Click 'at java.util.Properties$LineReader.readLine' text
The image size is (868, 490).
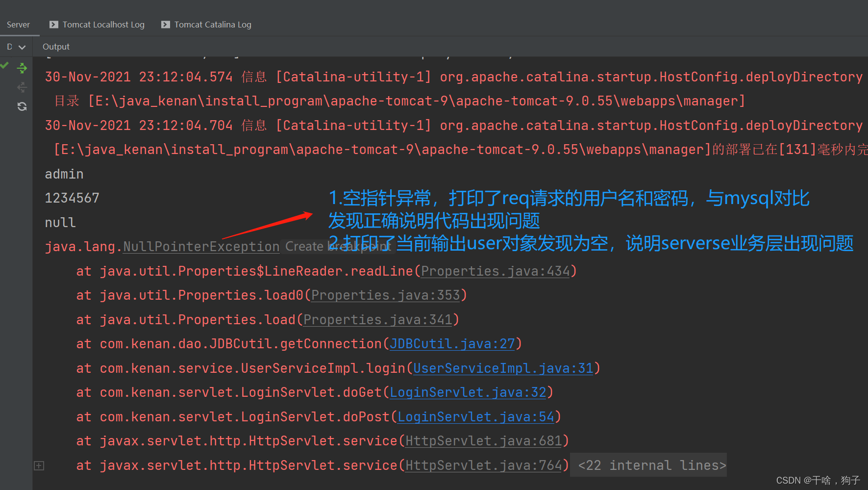pos(245,271)
